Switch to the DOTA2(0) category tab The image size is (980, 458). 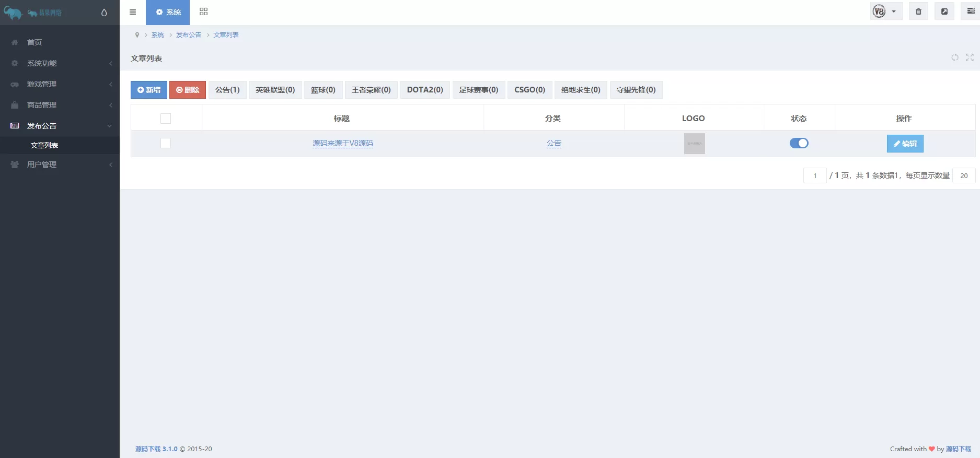pos(424,90)
